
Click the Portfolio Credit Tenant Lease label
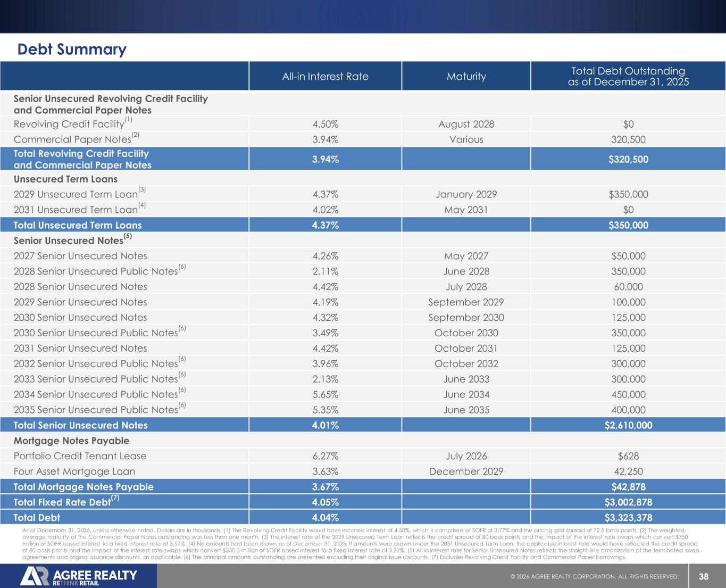click(80, 456)
